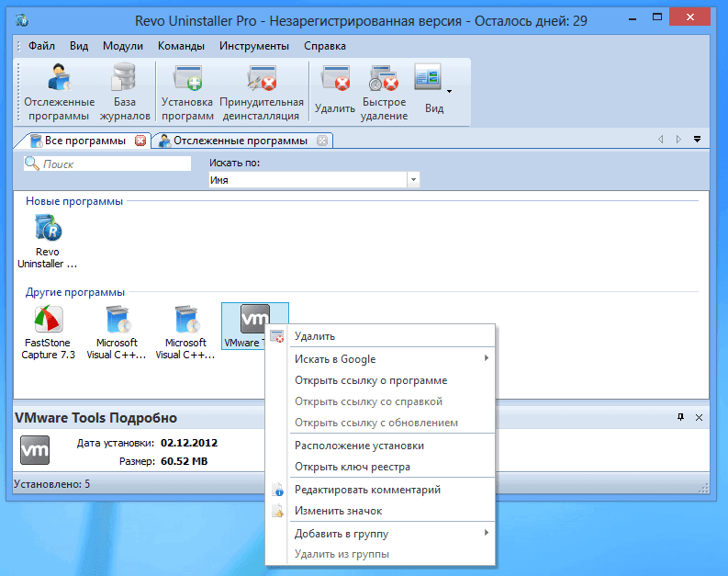Click the Новые программы group header
The image size is (728, 576).
point(74,201)
